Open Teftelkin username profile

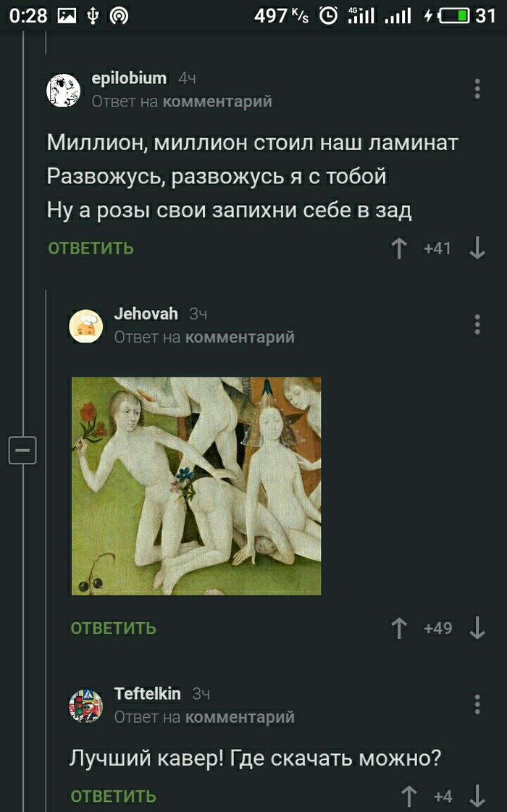point(147,693)
